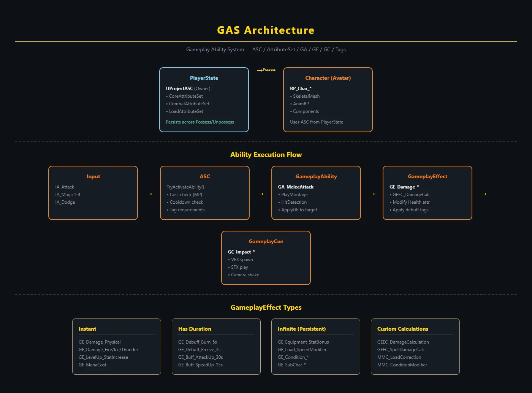Click the Persists across Possess/Unpossess note
The width and height of the screenshot is (532, 393).
click(200, 122)
